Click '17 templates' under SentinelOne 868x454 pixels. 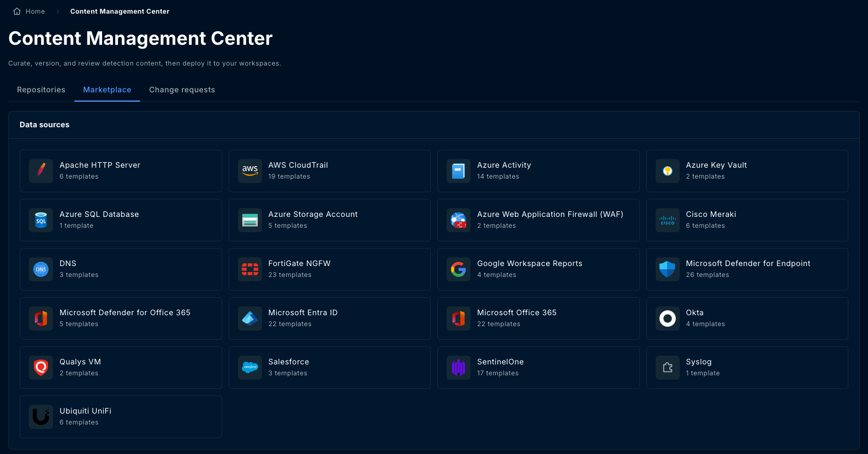tap(498, 373)
